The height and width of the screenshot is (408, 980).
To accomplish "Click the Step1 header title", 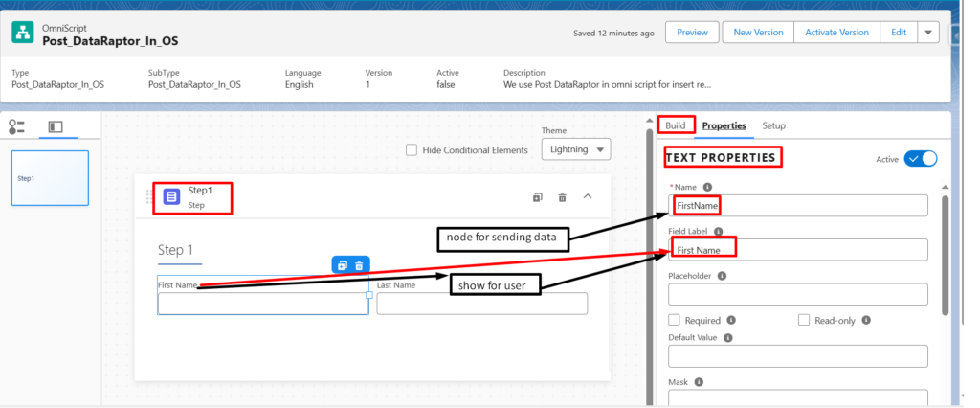I will pos(200,191).
